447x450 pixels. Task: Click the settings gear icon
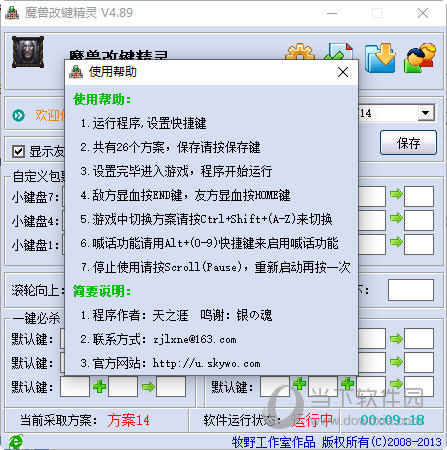[300, 52]
